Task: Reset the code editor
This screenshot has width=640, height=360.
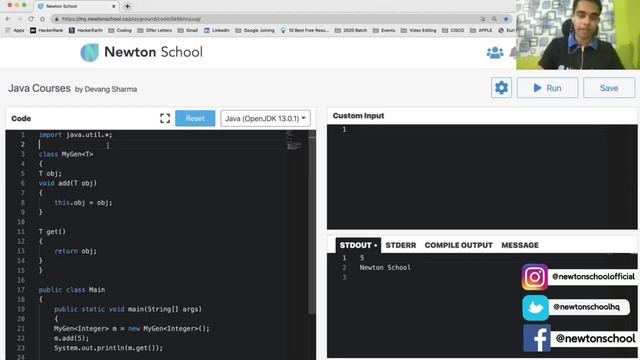Action: pos(195,118)
